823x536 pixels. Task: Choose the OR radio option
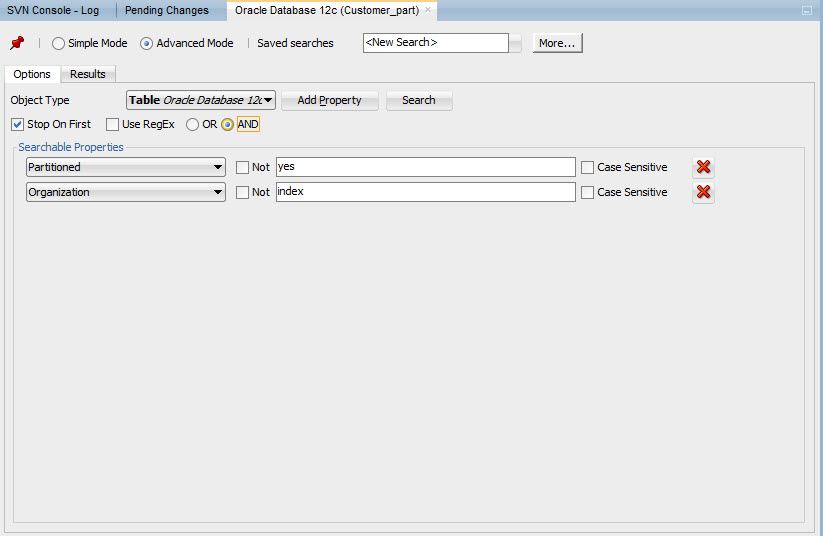(x=193, y=125)
